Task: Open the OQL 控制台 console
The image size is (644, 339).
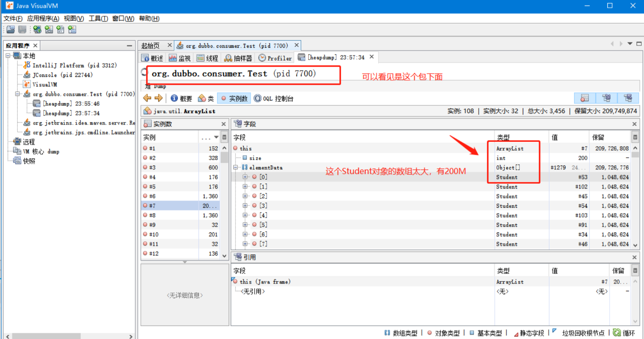Action: (x=274, y=98)
